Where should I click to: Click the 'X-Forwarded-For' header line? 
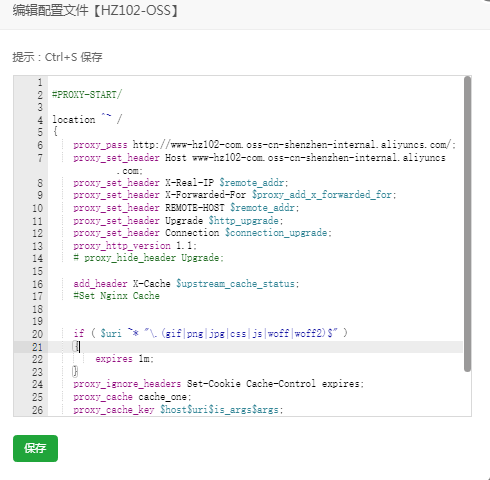point(235,195)
